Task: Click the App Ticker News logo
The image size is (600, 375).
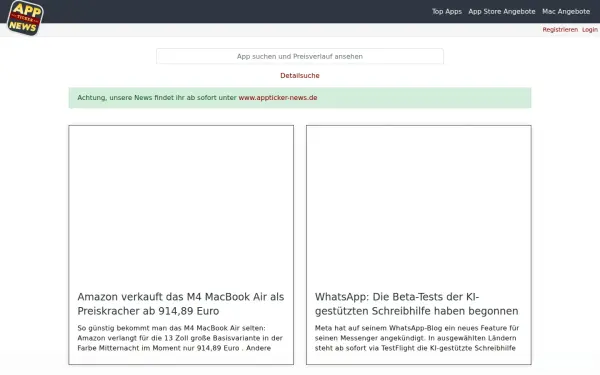Action: [25, 18]
